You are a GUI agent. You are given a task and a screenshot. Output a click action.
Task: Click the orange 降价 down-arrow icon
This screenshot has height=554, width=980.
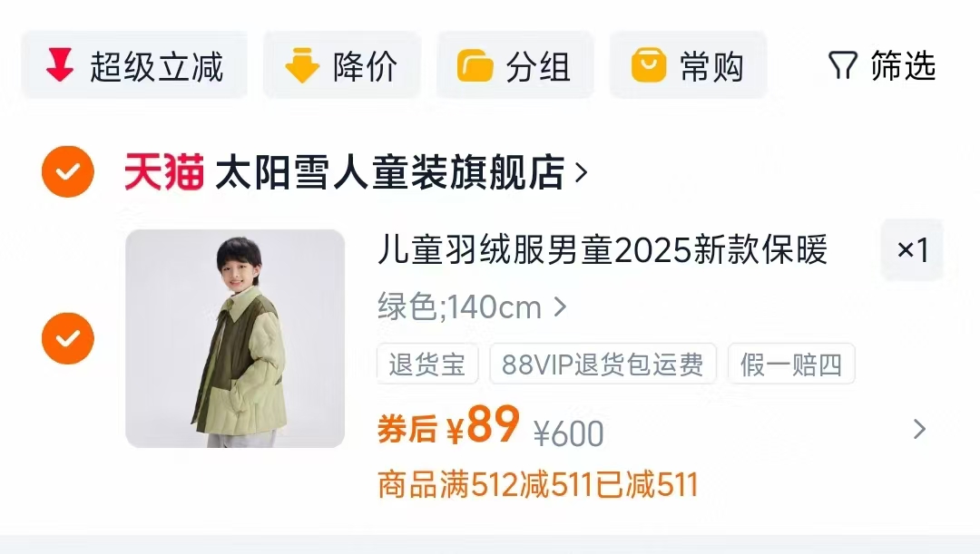click(x=302, y=65)
